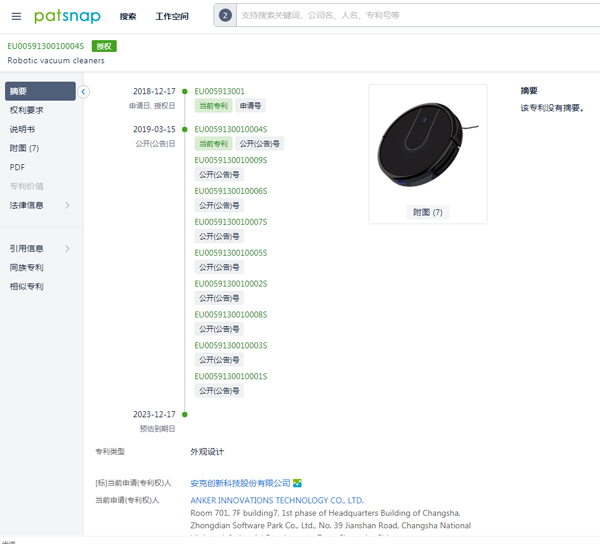Go to the 说明书 section
Screen dimensions: 600x544
(22, 129)
